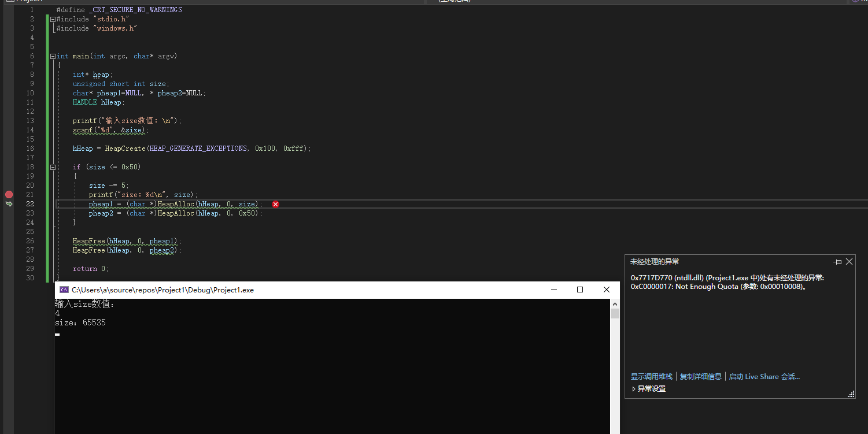The image size is (868, 434).
Task: Click the pheap2 = HeapAlloc(hHeap, 0, 0x50) line
Action: click(176, 213)
